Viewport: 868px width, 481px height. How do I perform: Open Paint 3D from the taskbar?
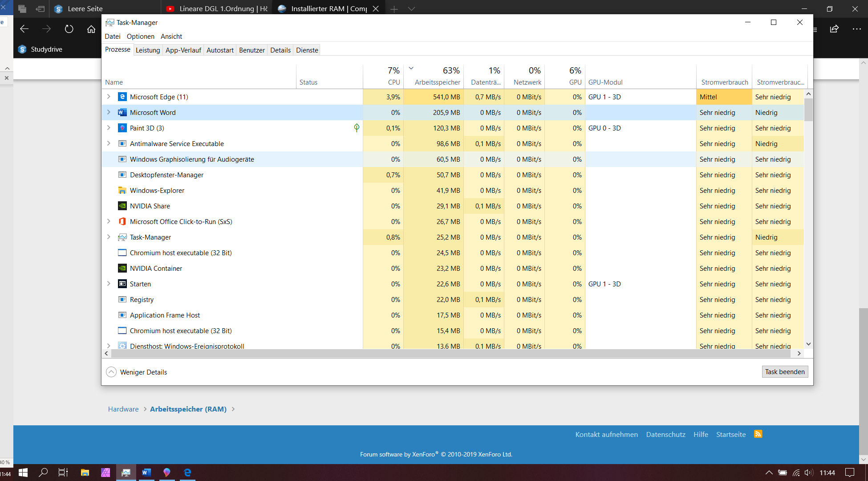tap(167, 473)
